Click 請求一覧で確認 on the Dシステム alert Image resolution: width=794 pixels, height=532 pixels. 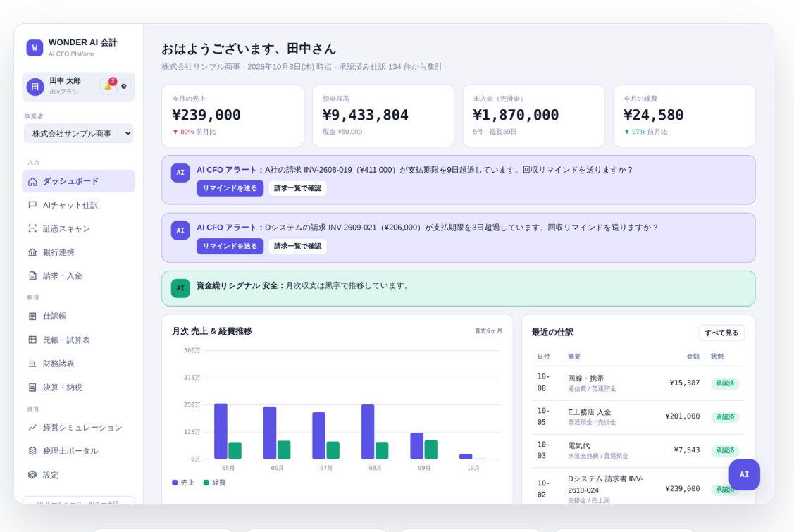(298, 246)
